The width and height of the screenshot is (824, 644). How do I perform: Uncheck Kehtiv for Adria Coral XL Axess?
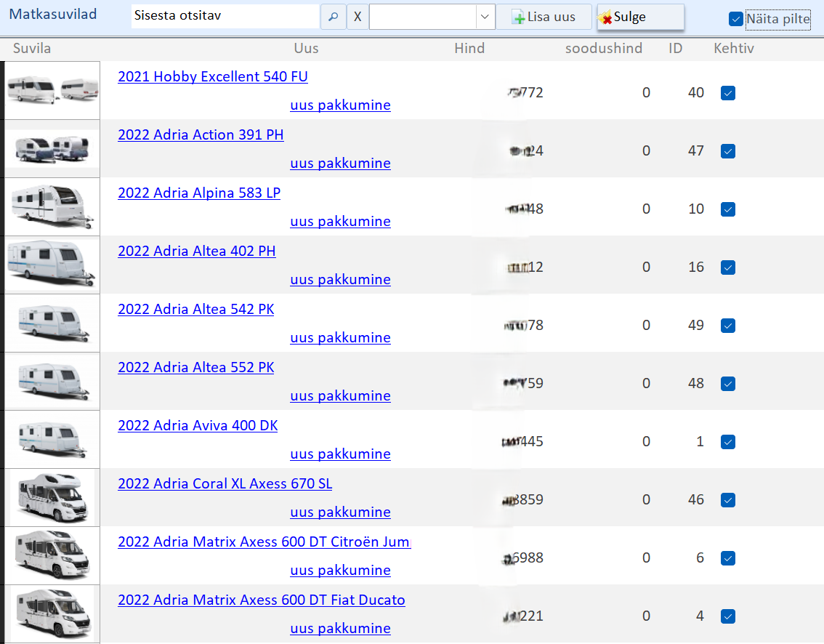(728, 500)
